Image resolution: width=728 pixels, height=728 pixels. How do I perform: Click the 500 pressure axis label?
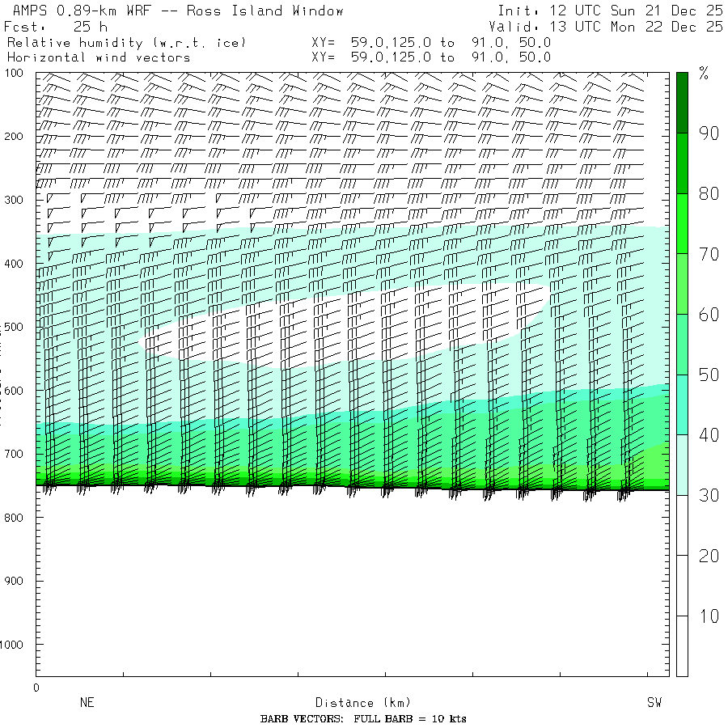[x=14, y=327]
